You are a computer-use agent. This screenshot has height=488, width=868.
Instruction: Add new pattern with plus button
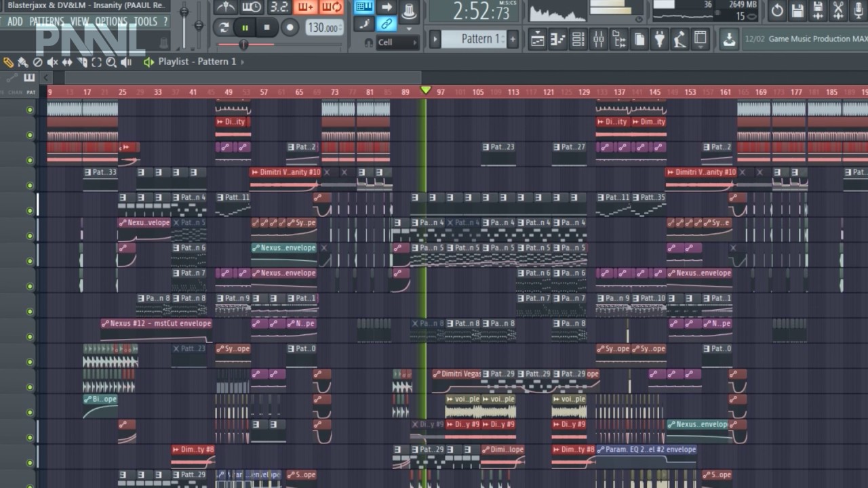513,39
